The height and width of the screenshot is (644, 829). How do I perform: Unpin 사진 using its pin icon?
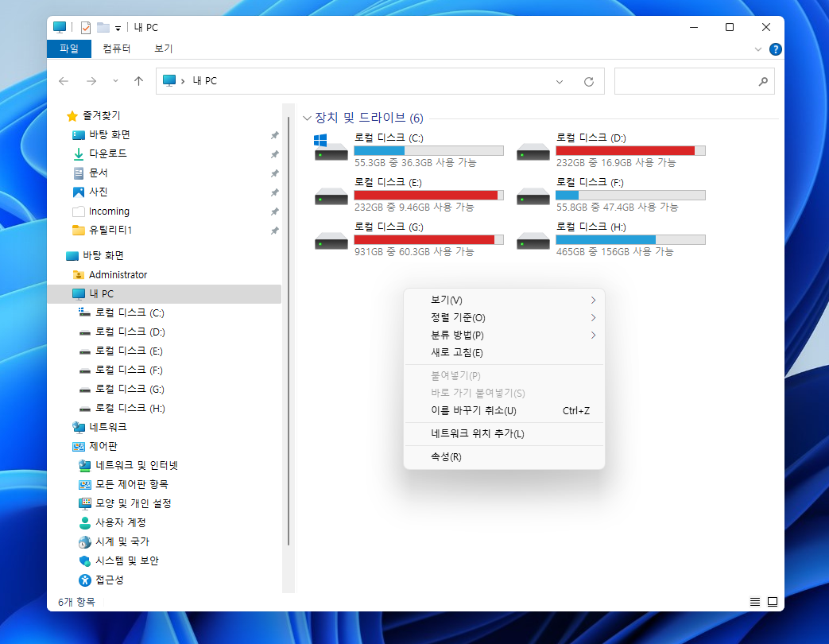[274, 192]
